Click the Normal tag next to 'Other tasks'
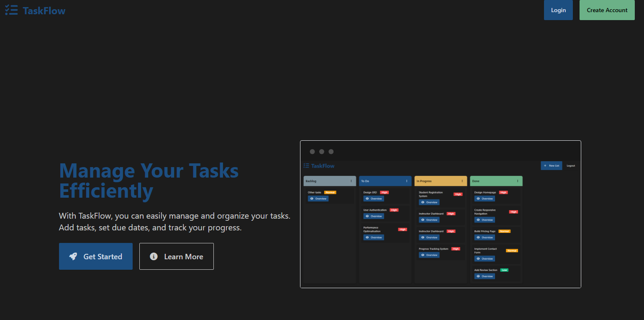This screenshot has height=320, width=644. click(x=330, y=192)
